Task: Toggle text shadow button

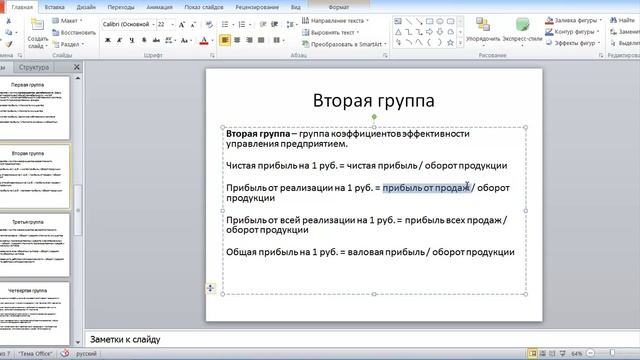Action: pyautogui.click(x=144, y=40)
